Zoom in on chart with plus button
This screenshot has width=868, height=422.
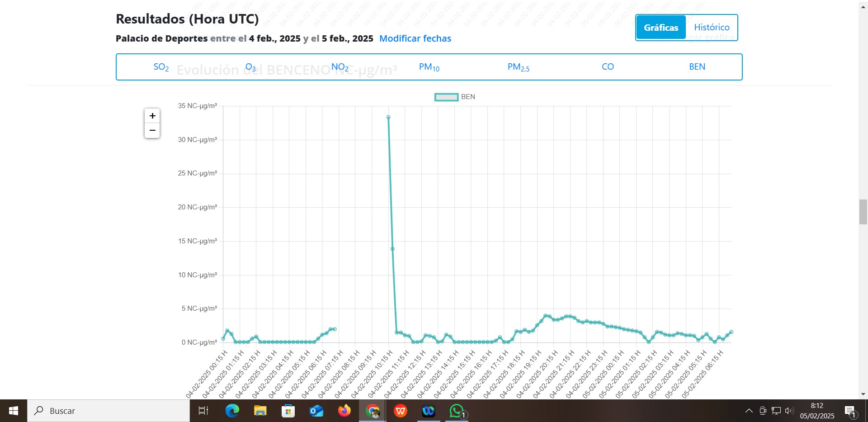pyautogui.click(x=152, y=116)
